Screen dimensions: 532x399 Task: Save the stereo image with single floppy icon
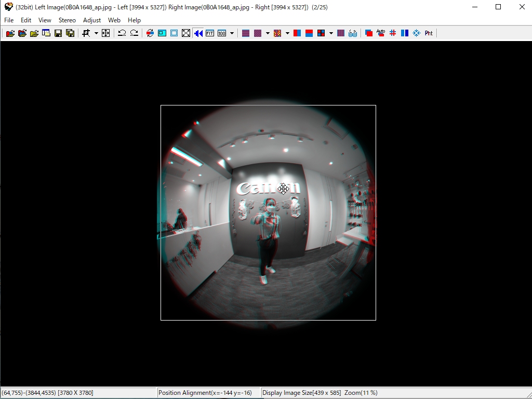58,33
